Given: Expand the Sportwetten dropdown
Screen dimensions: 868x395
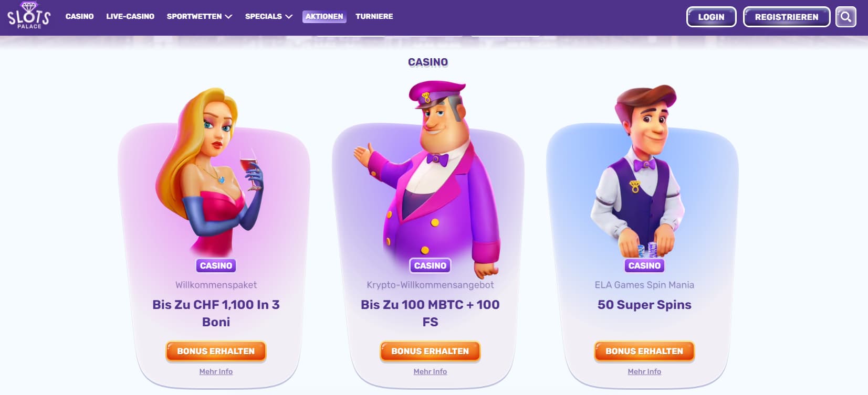Looking at the screenshot, I should (x=200, y=16).
